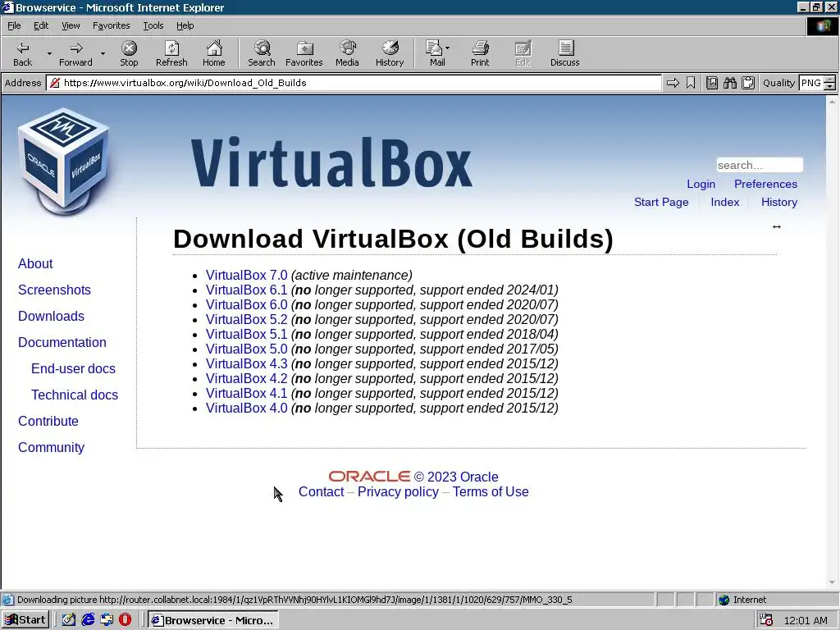Open the Mail button dropdown arrow
The height and width of the screenshot is (630, 840).
coord(447,48)
